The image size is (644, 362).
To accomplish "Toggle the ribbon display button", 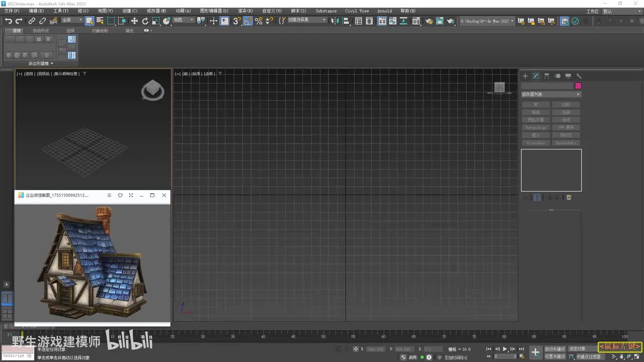I will click(382, 21).
